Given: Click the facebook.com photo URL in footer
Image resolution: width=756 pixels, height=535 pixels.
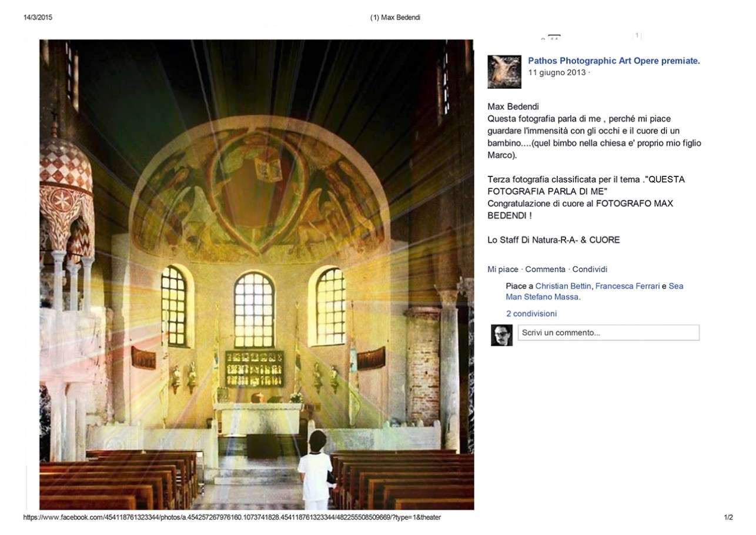Looking at the screenshot, I should pyautogui.click(x=232, y=517).
